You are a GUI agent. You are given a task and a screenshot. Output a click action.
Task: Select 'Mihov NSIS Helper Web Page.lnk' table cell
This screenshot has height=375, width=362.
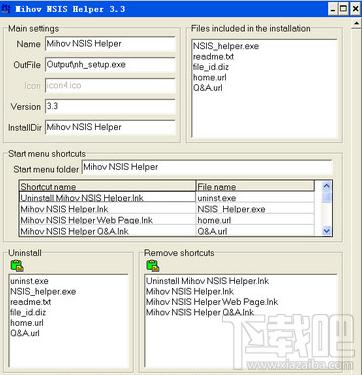[107, 220]
